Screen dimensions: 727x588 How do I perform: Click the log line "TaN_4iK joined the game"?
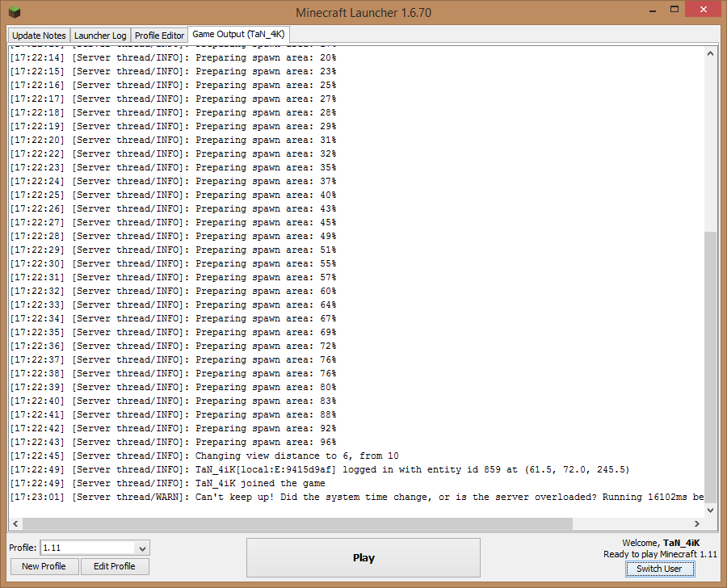(167, 483)
